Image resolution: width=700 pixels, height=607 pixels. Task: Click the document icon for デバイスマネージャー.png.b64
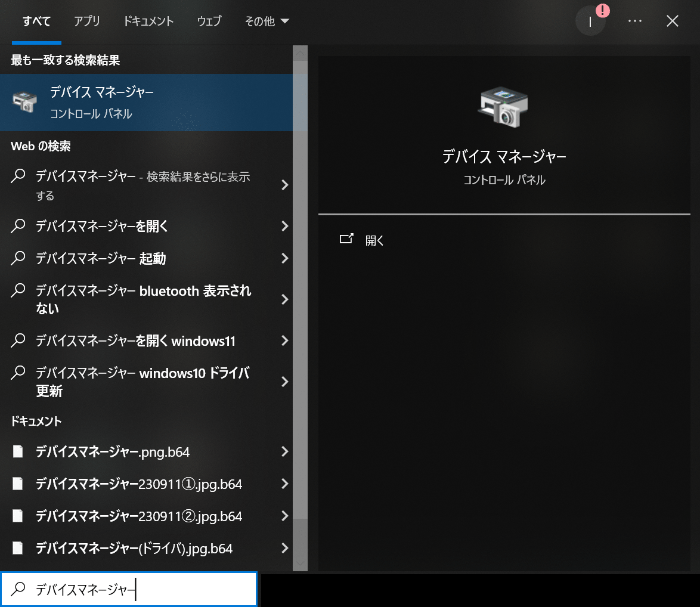click(17, 451)
